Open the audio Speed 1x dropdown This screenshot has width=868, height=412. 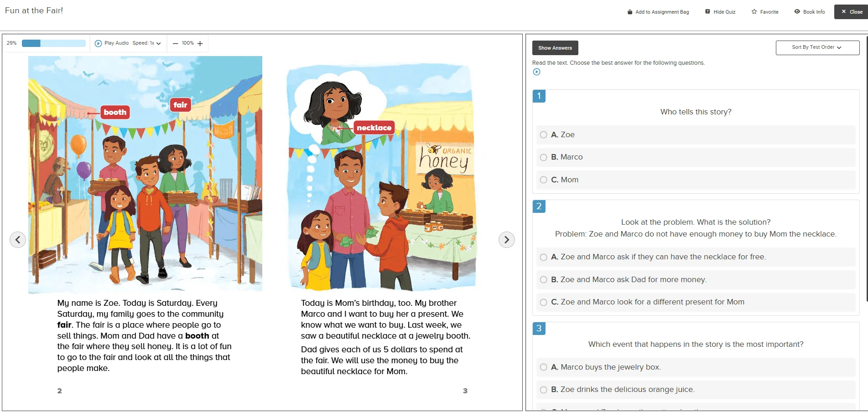[146, 43]
